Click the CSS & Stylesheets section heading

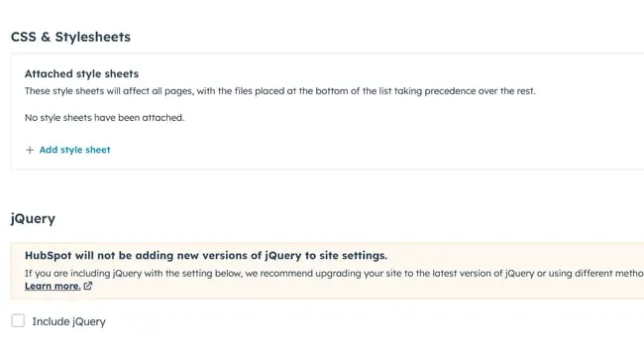point(70,37)
